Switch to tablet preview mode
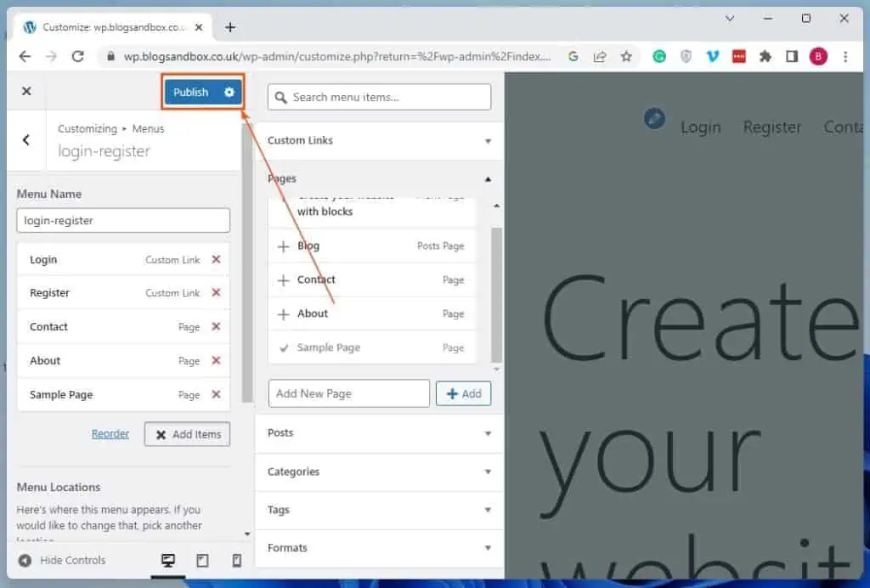Screen dimensions: 870x588 tap(202, 560)
